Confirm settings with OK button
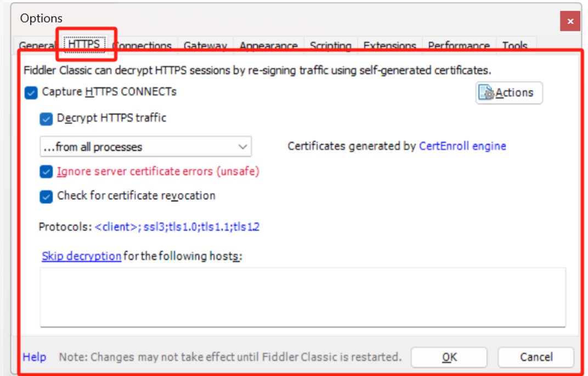 (449, 357)
